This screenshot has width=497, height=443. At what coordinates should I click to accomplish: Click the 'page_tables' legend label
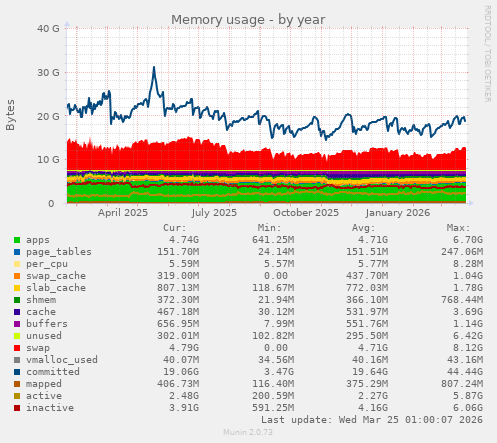[x=59, y=252]
